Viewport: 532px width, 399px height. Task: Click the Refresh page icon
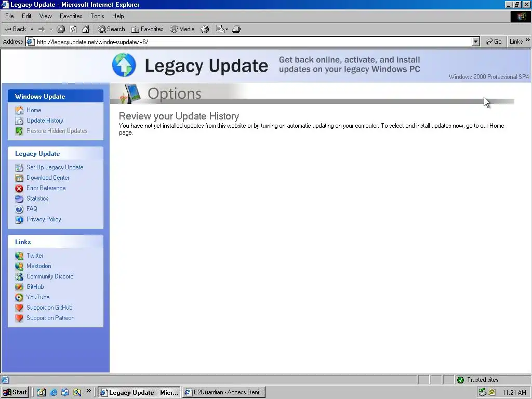tap(73, 29)
